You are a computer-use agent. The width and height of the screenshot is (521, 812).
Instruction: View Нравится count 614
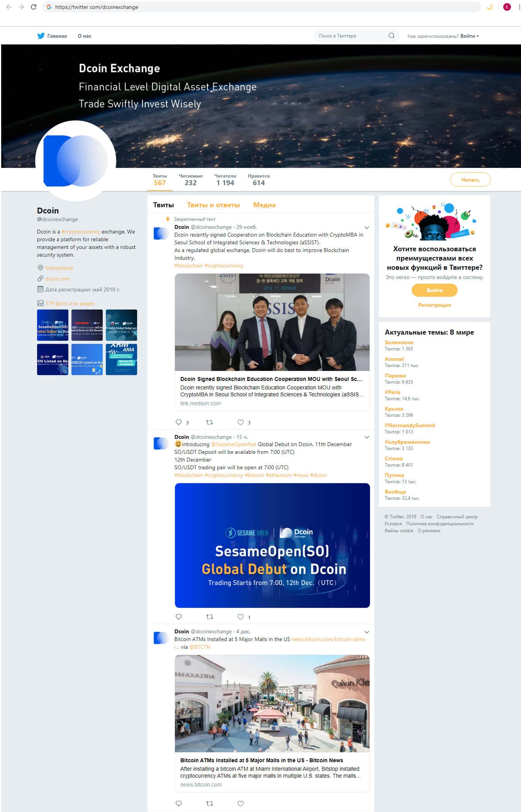[x=259, y=180]
